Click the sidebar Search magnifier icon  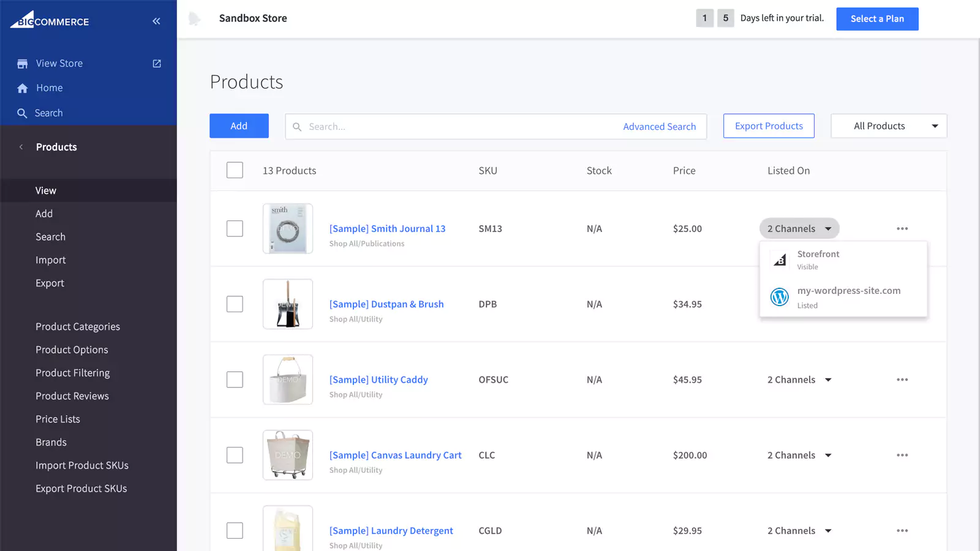22,113
